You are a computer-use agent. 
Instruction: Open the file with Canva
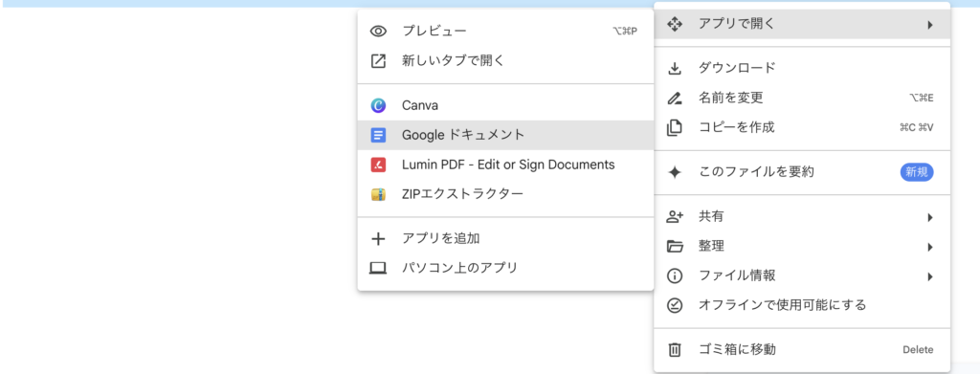[x=505, y=105]
